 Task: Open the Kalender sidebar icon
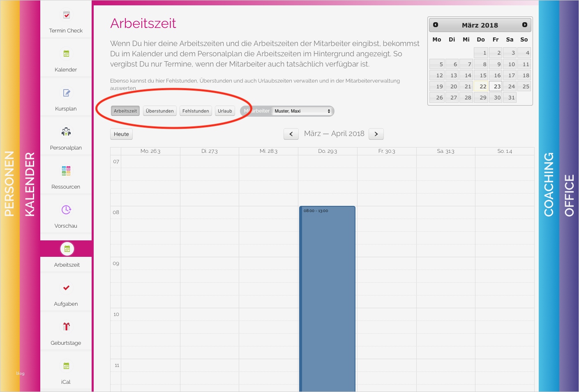[x=66, y=54]
